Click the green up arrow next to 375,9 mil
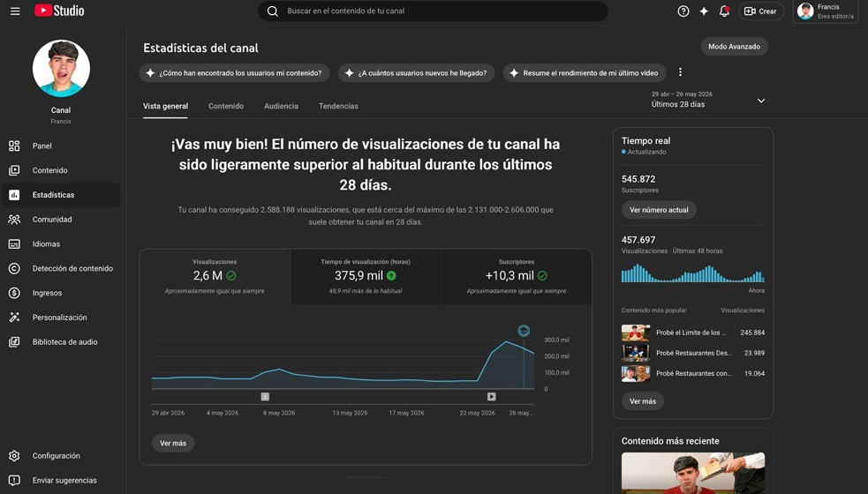The image size is (868, 494). (391, 275)
